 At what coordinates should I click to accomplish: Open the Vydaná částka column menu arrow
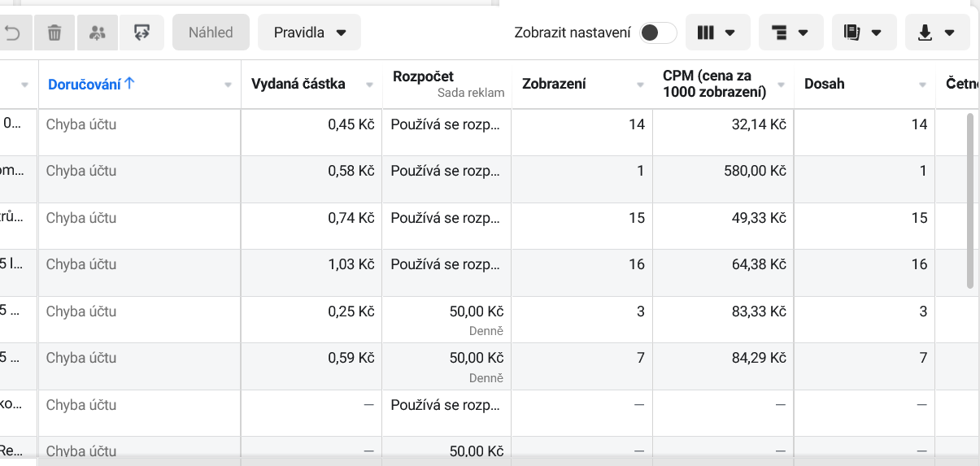click(370, 85)
